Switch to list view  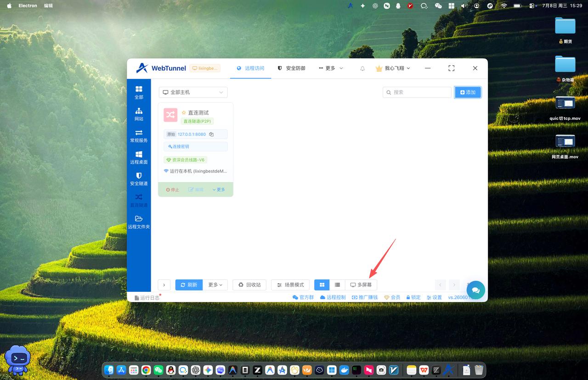tap(337, 285)
